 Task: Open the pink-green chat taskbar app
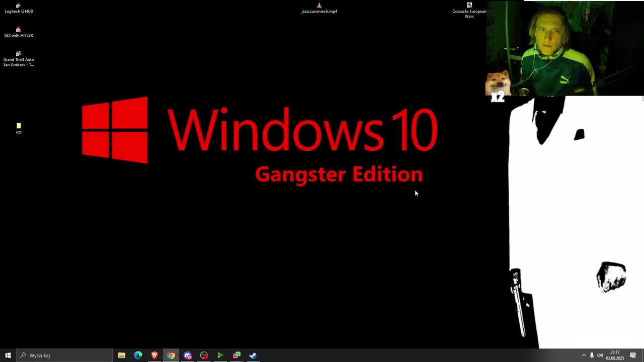point(236,355)
